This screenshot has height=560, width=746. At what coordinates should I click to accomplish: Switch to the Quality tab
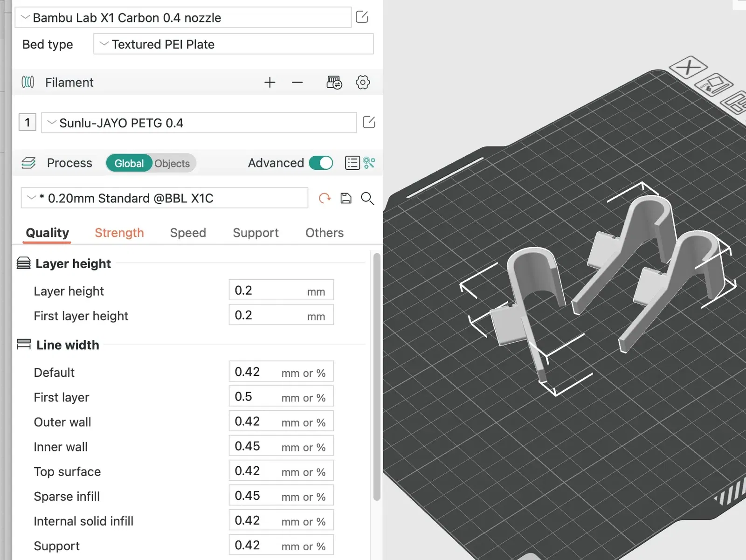[x=48, y=233]
